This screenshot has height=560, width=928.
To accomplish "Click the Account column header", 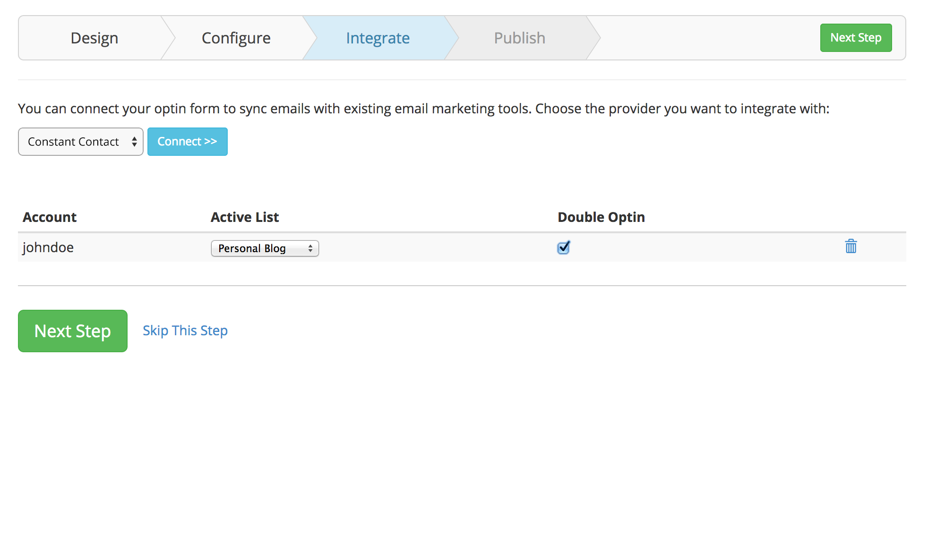I will coord(50,217).
